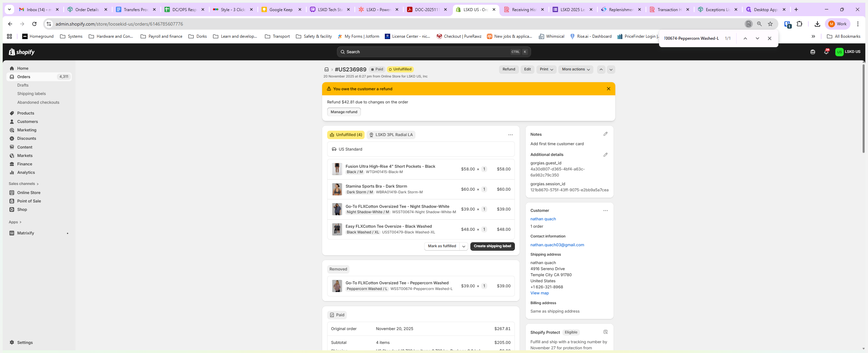Go to previous order with up arrow
868x353 pixels.
pos(601,69)
